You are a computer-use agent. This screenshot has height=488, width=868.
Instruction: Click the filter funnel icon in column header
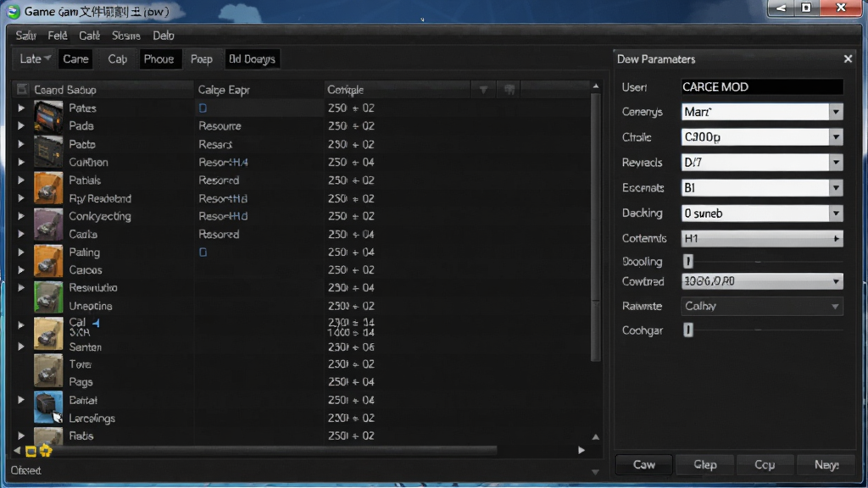483,90
